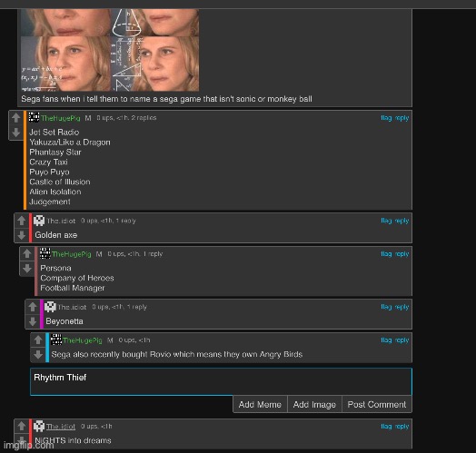Open The.idiot avatar on Beyonetta comment

pos(50,307)
